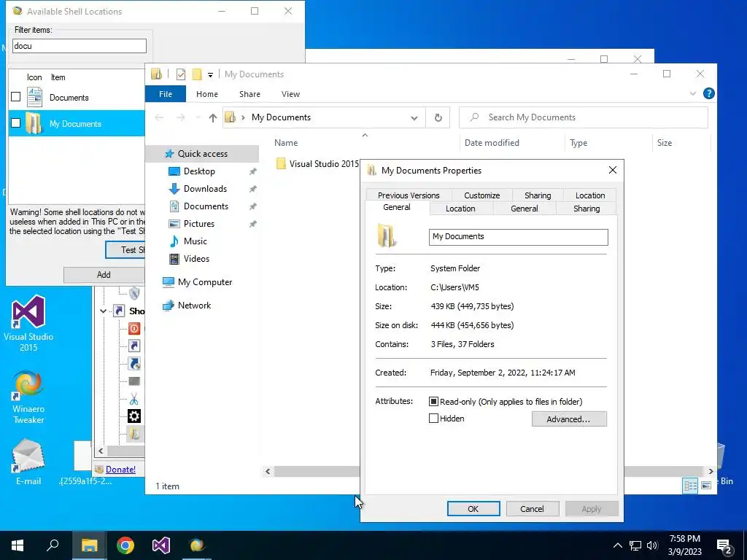Viewport: 747px width, 560px height.
Task: Click the Refresh button next to address bar
Action: click(438, 117)
